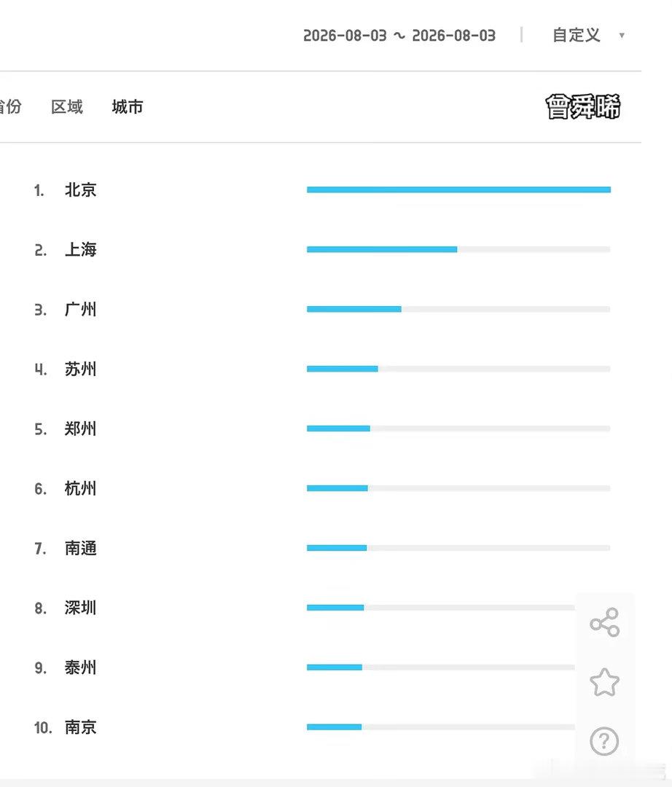Click the 杭州 city name
Image resolution: width=672 pixels, height=787 pixels.
pos(80,488)
